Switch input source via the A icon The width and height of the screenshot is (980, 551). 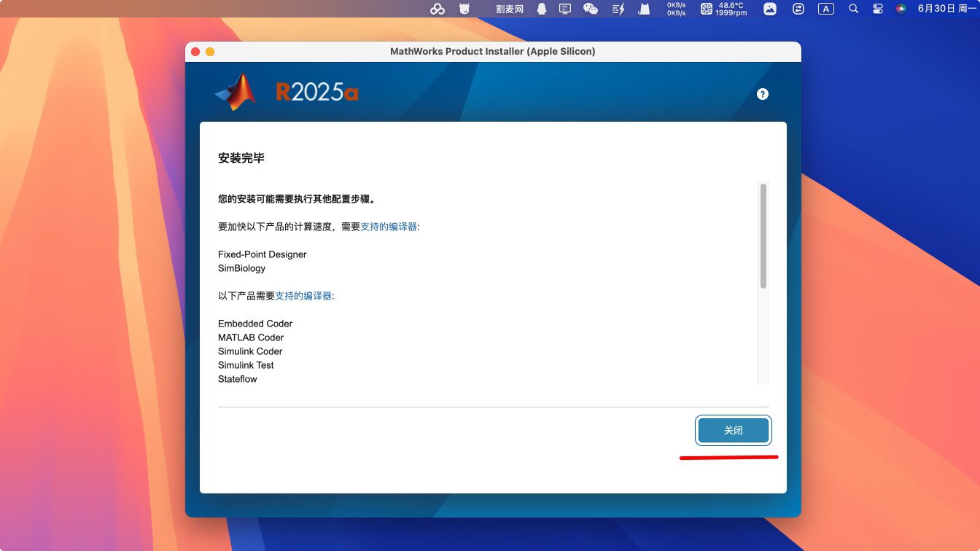coord(825,9)
